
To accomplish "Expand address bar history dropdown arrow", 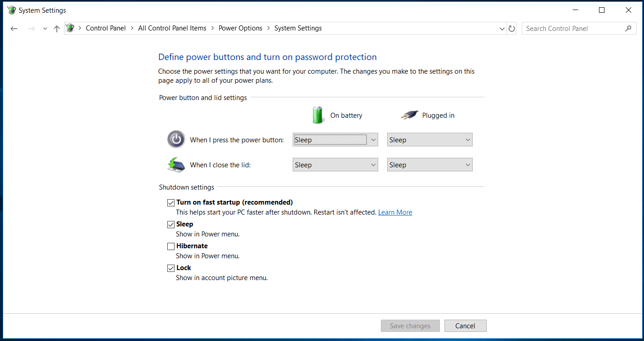I will click(x=502, y=29).
